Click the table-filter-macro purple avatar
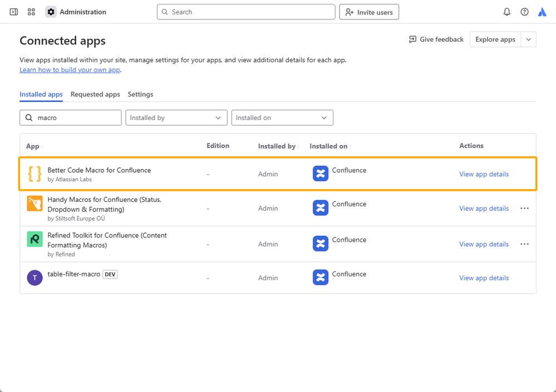Screen dimensions: 556x392 pos(35,277)
